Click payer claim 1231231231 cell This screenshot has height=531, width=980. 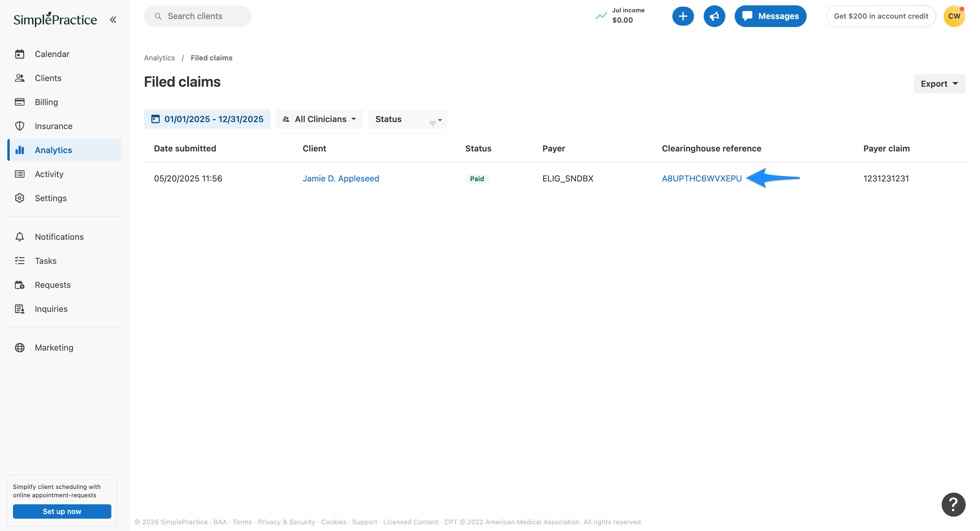pyautogui.click(x=886, y=178)
